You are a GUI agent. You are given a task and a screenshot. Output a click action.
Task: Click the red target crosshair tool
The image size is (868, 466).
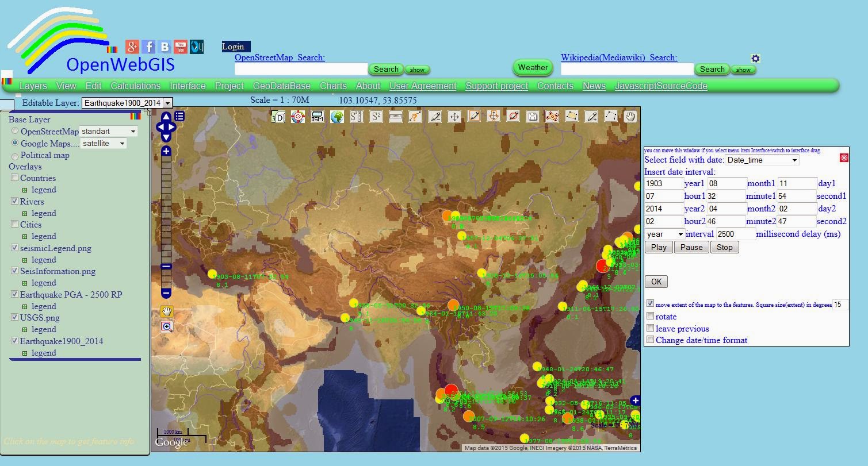[x=298, y=117]
